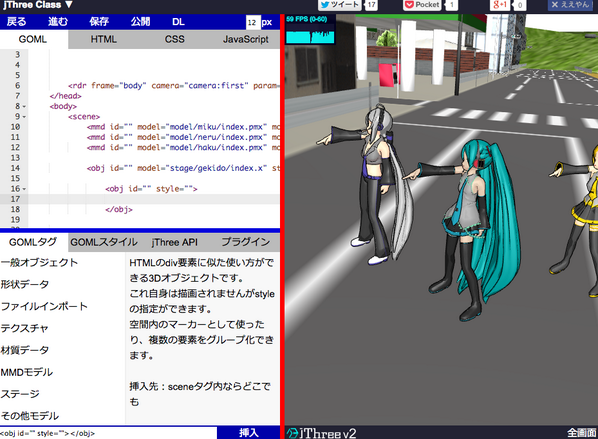Image resolution: width=598 pixels, height=439 pixels.
Task: Switch to the CSS editor tab
Action: coord(174,39)
